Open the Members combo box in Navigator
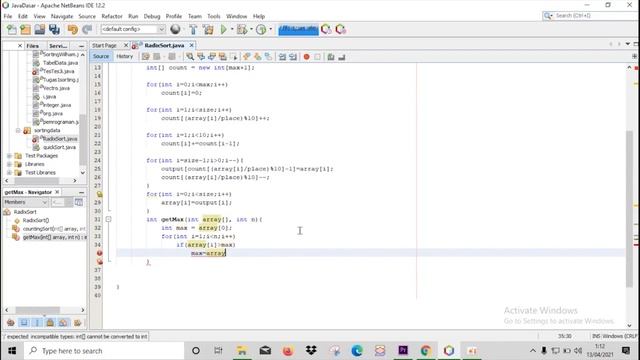This screenshot has height=360, width=640. [x=26, y=202]
